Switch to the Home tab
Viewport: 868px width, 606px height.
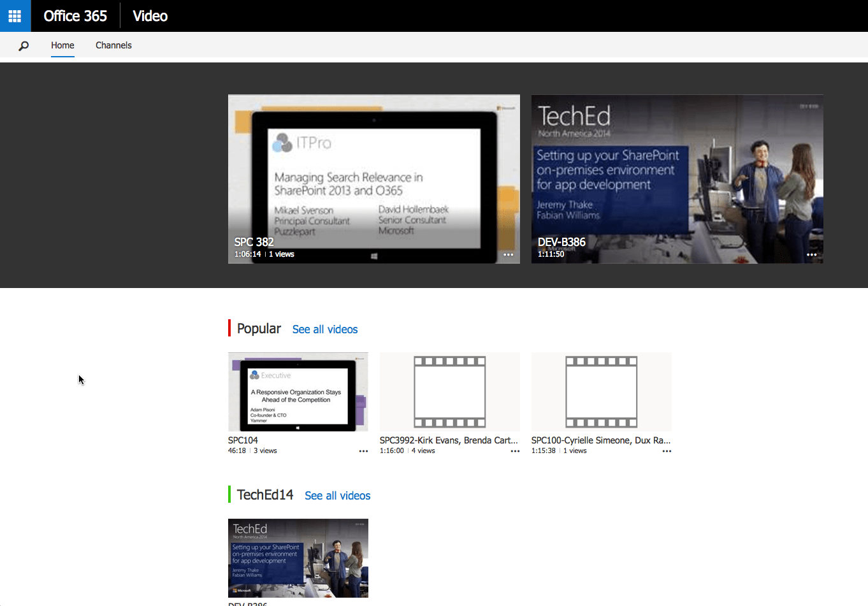coord(62,45)
